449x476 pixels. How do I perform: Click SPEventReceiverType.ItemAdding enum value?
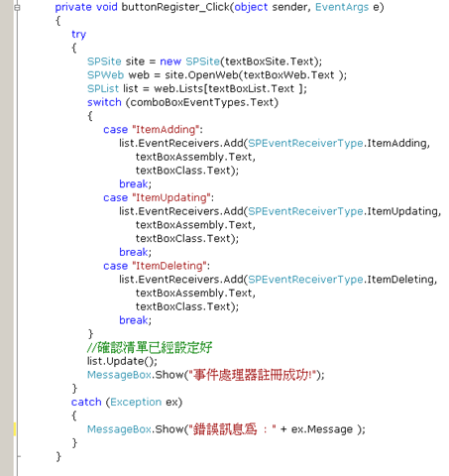click(x=337, y=143)
